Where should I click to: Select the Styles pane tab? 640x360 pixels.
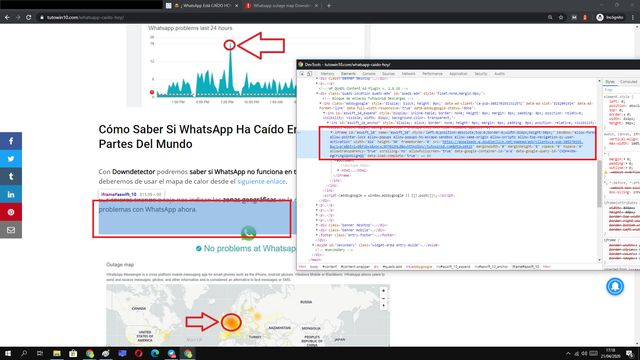610,82
